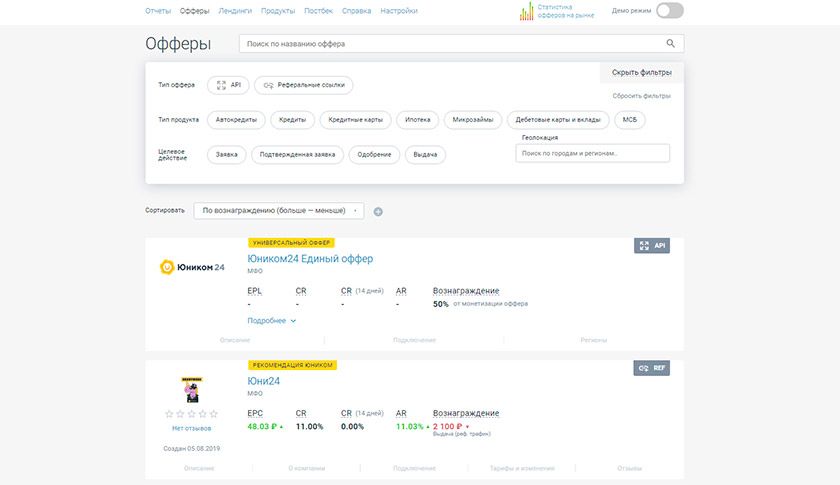Click the Юни24 offer logo image
This screenshot has height=485, width=840.
(192, 390)
